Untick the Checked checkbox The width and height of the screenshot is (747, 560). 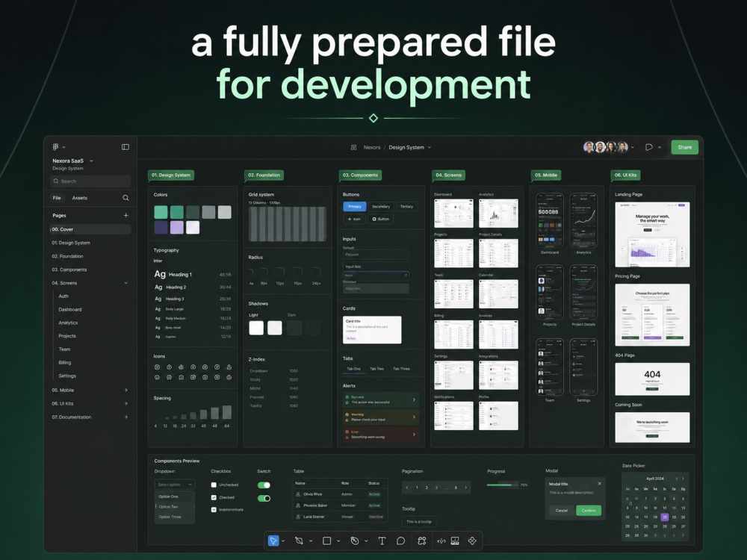214,497
